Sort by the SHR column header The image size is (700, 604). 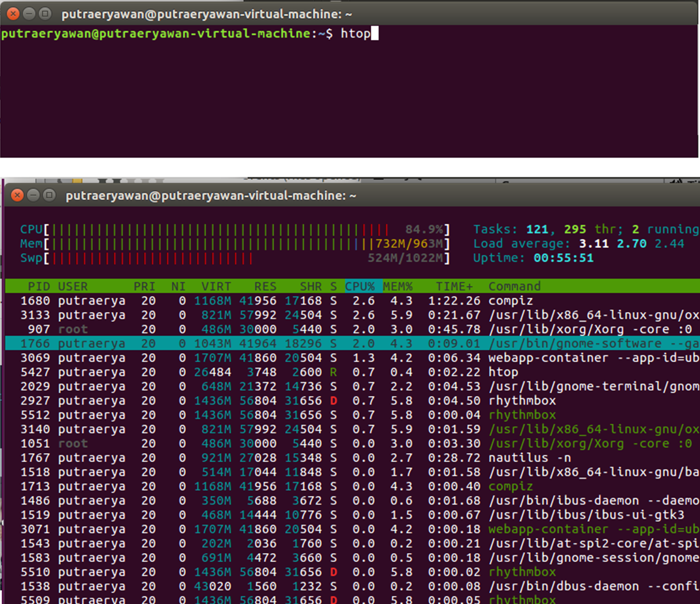click(311, 286)
